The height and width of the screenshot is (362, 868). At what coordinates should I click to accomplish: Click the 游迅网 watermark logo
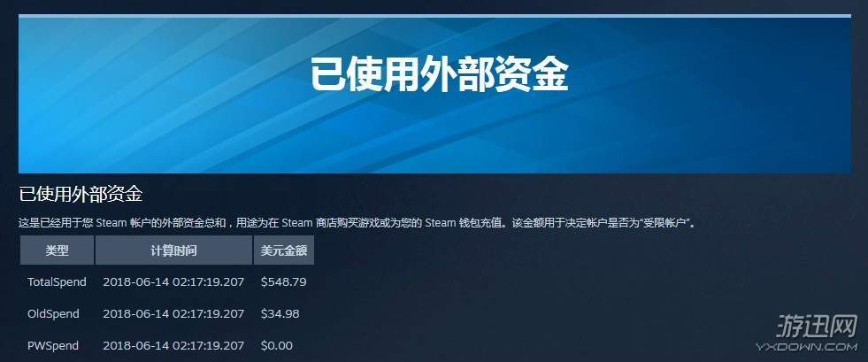click(x=817, y=326)
